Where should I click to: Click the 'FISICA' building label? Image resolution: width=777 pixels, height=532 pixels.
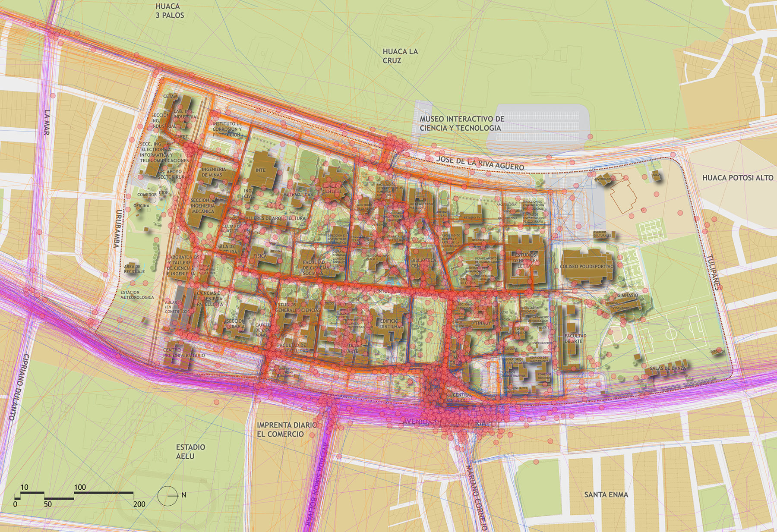click(260, 255)
